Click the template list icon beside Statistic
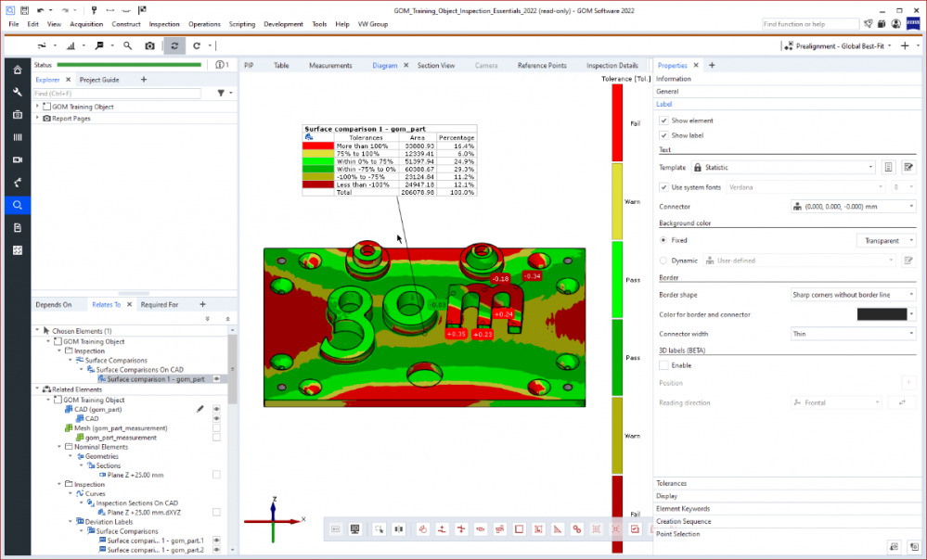 click(x=889, y=167)
